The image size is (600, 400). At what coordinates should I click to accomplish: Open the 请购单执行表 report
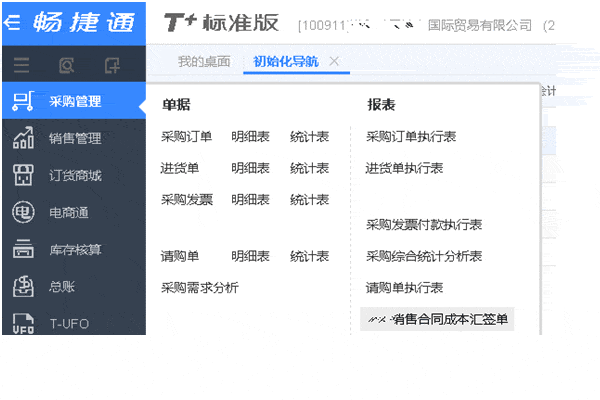pyautogui.click(x=404, y=287)
